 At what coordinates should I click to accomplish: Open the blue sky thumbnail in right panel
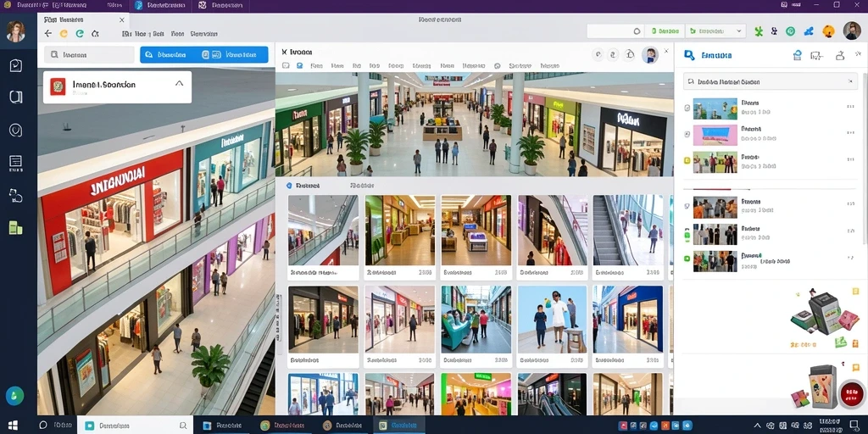[x=715, y=109]
